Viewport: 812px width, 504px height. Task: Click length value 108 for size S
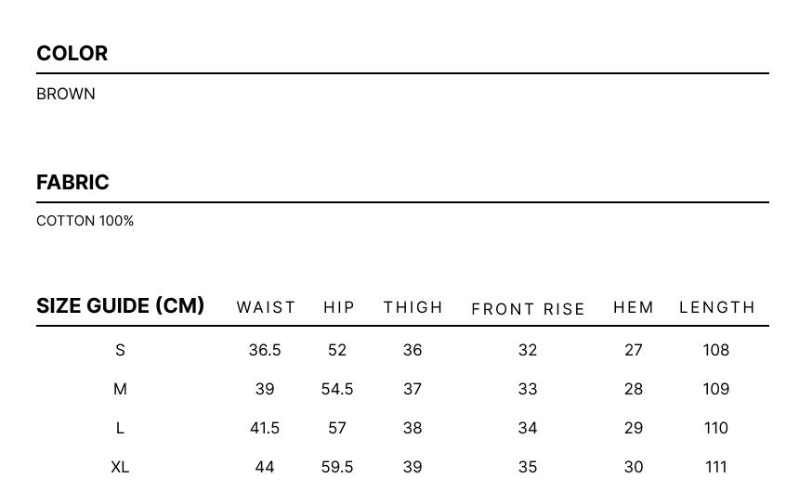click(716, 350)
